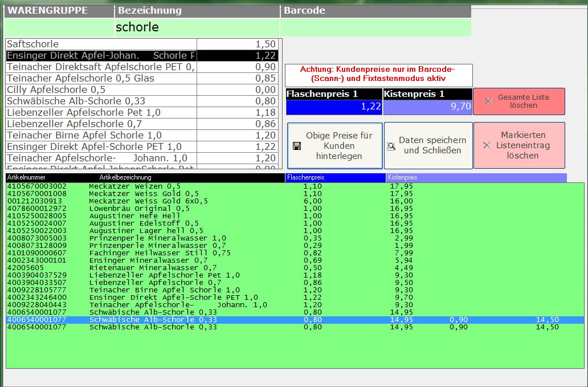Screen dimensions: 588x387
Task: Save prices via Obige Preise für Kunden hinterlegen
Action: tap(335, 146)
